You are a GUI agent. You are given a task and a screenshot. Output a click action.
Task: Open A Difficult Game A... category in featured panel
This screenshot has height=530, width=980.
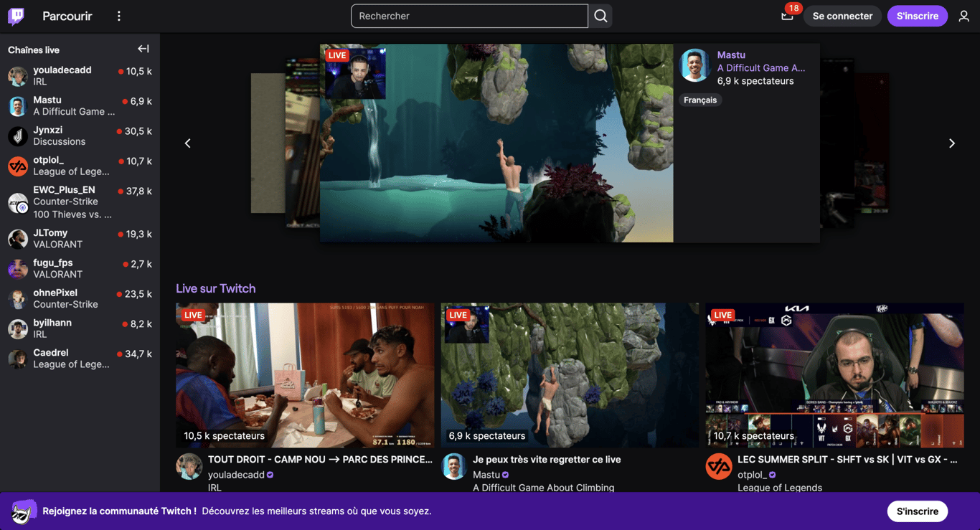(x=761, y=68)
